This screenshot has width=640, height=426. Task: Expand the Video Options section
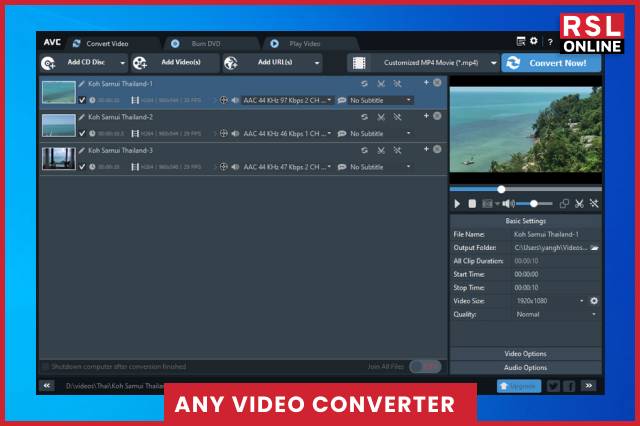click(x=525, y=354)
